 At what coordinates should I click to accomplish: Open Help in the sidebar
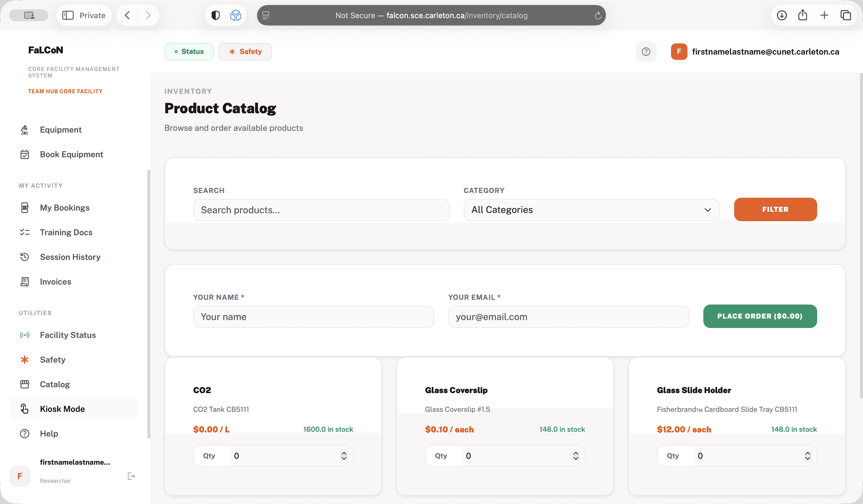tap(49, 434)
